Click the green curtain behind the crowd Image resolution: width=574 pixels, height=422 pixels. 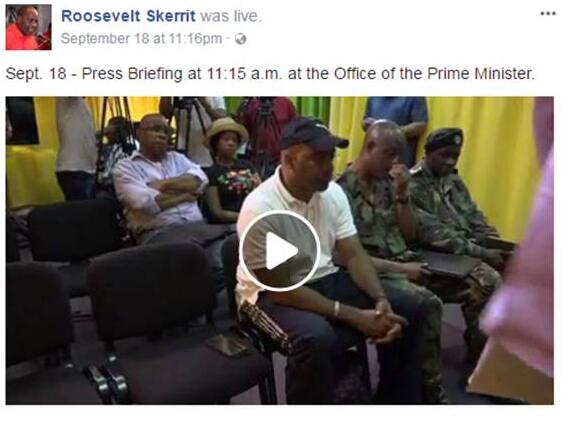click(314, 109)
